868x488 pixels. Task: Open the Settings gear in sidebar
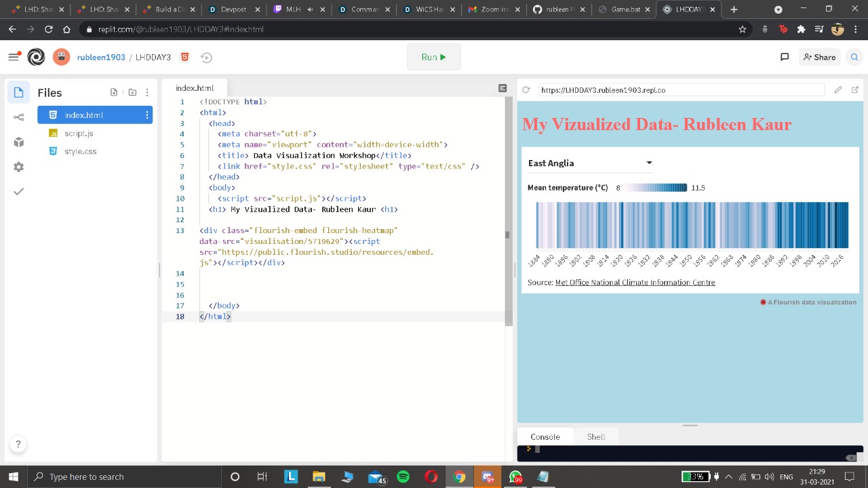[x=18, y=167]
